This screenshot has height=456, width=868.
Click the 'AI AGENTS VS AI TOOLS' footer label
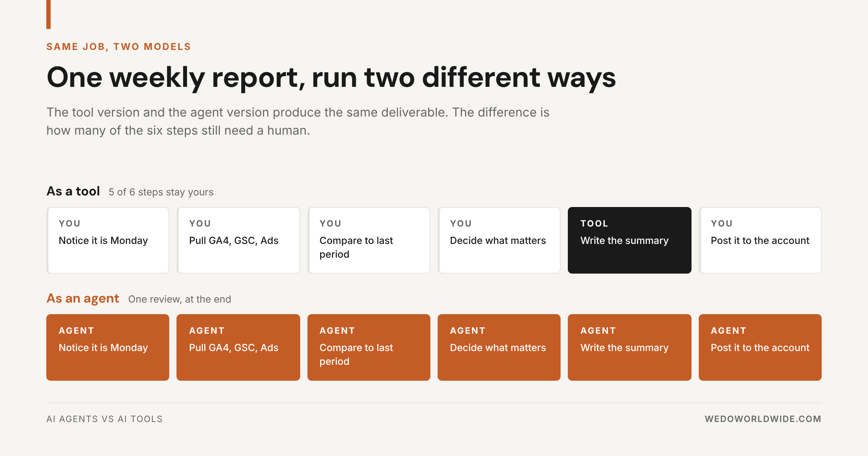tap(105, 419)
